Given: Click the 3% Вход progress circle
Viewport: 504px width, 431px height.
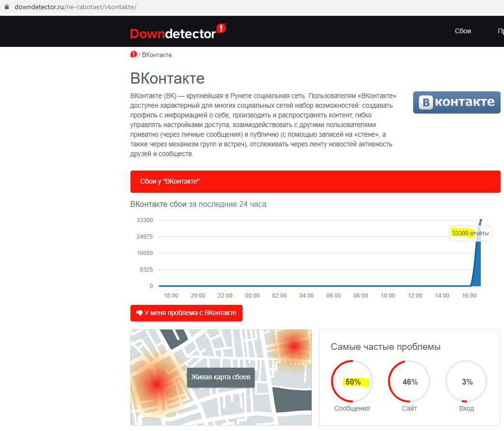Looking at the screenshot, I should (x=466, y=381).
